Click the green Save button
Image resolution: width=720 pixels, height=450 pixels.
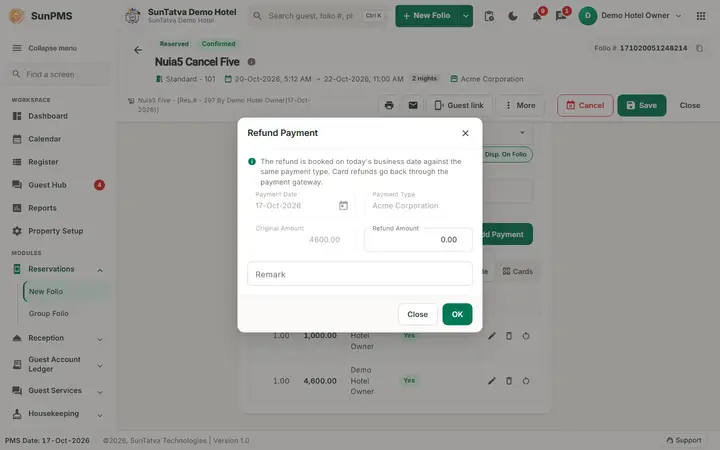pos(641,105)
